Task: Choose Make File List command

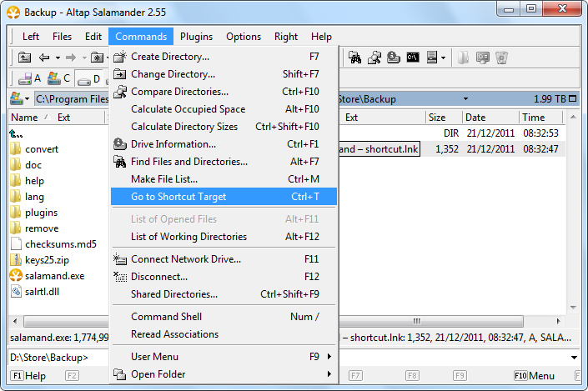Action: pos(224,179)
